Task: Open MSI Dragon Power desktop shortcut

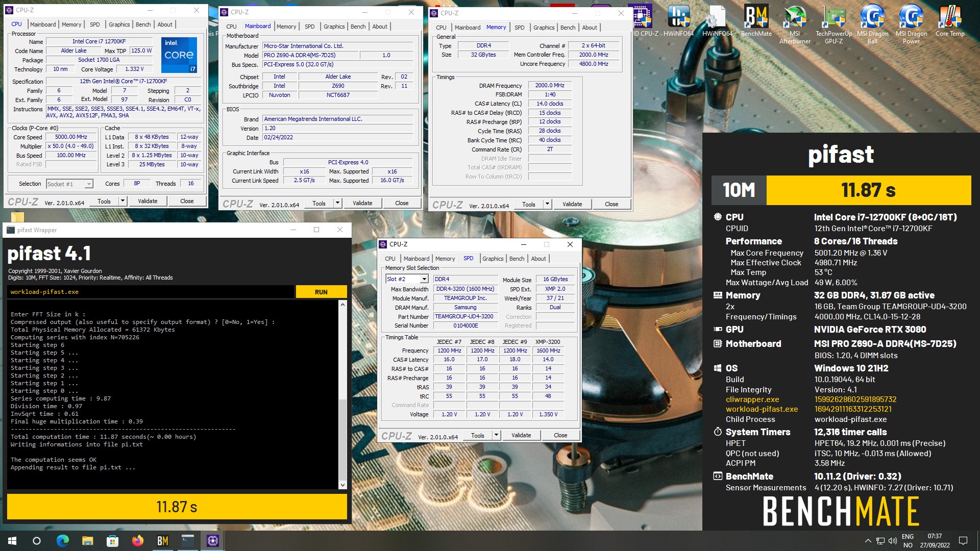Action: 911,24
